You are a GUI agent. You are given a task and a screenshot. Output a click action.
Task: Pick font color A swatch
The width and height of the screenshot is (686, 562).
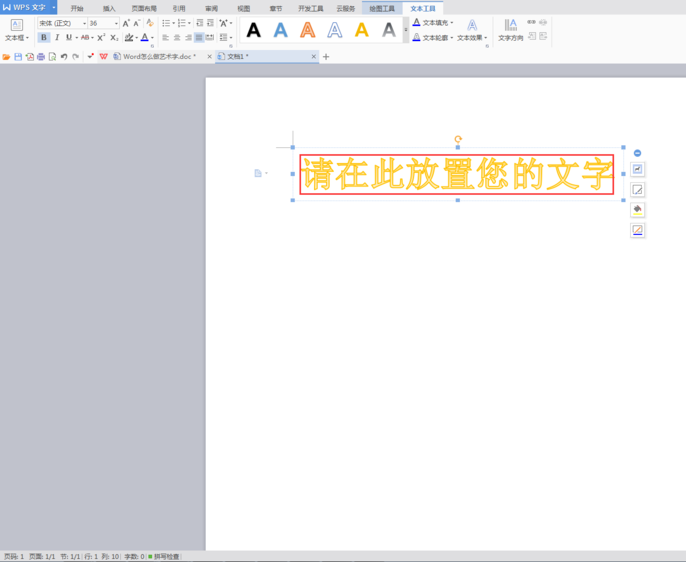coord(144,38)
